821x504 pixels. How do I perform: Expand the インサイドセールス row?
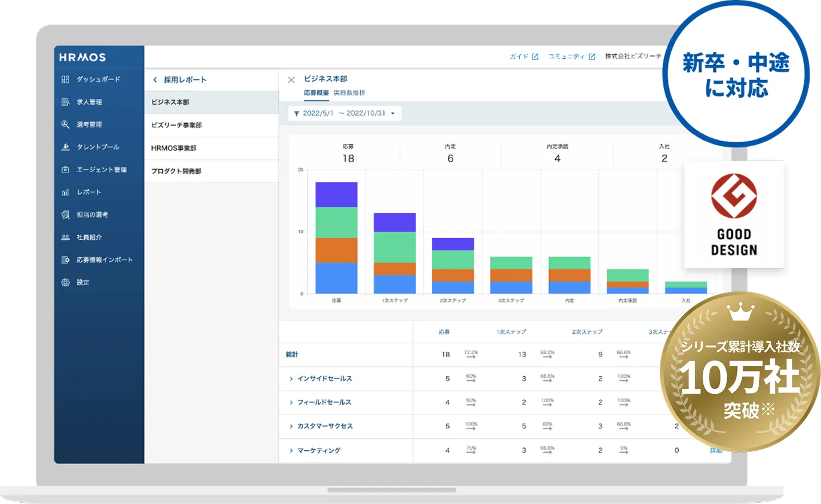point(291,379)
